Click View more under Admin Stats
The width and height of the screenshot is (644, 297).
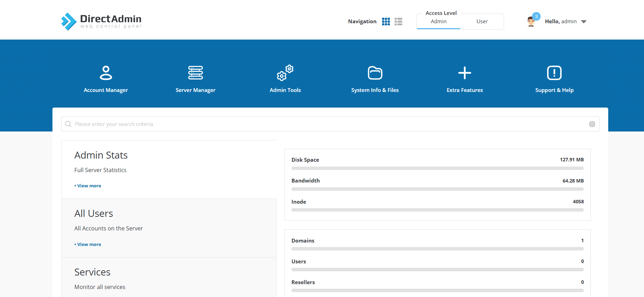[89, 186]
